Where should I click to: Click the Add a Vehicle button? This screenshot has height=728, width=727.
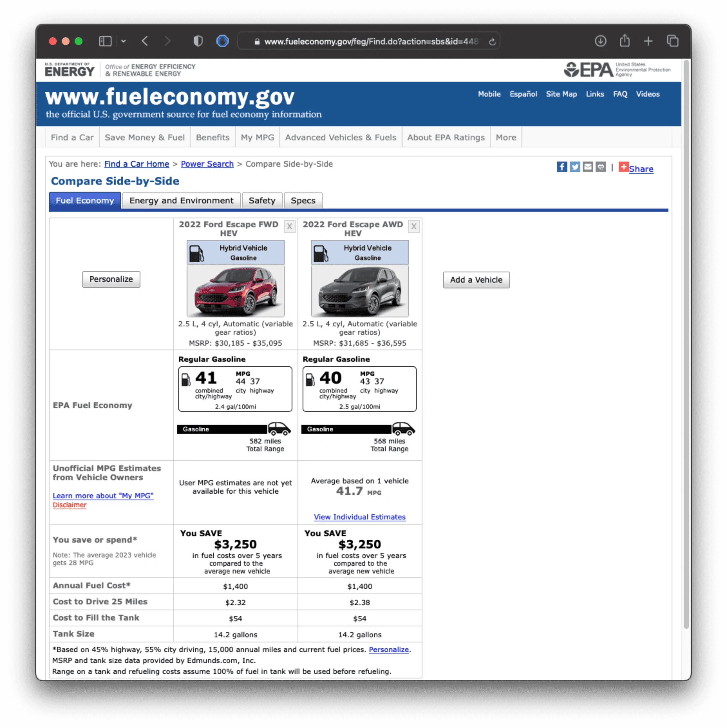pos(476,280)
